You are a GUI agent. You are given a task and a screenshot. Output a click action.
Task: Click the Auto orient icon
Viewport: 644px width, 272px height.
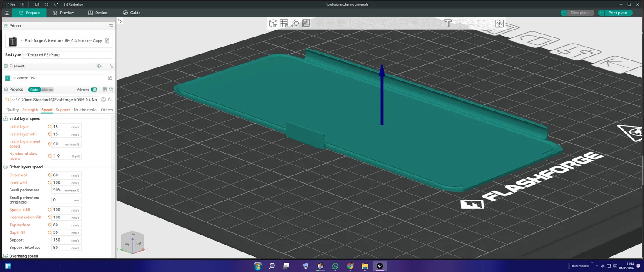pos(295,24)
